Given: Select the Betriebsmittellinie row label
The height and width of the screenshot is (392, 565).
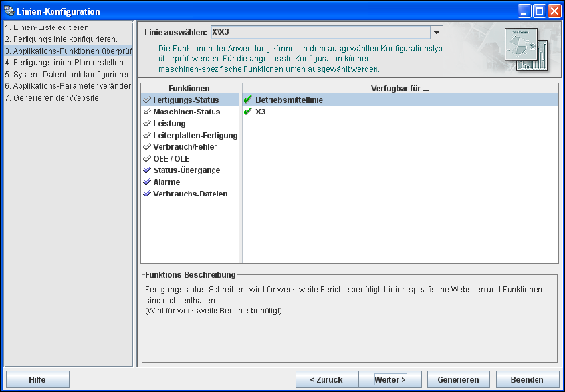Looking at the screenshot, I should pos(289,100).
